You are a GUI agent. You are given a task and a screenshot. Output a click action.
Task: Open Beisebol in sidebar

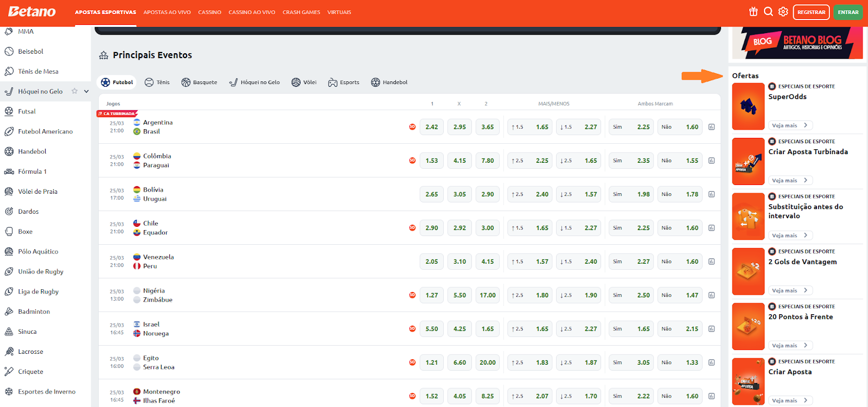pyautogui.click(x=30, y=52)
